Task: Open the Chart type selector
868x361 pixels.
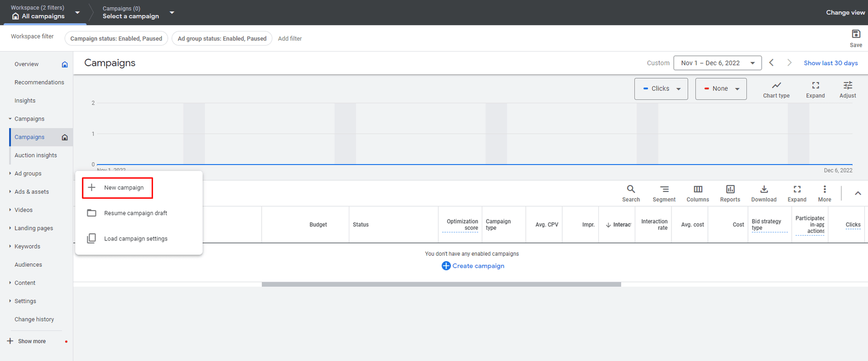Action: 776,90
